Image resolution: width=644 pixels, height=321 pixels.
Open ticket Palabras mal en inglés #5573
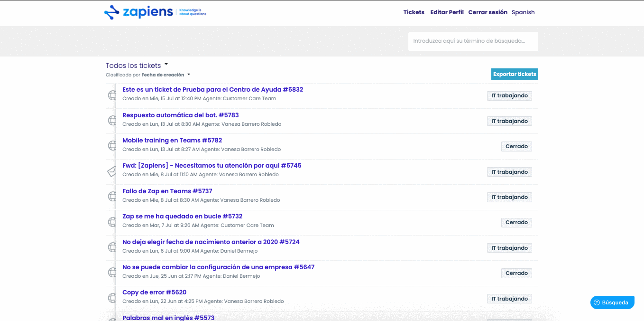168,318
